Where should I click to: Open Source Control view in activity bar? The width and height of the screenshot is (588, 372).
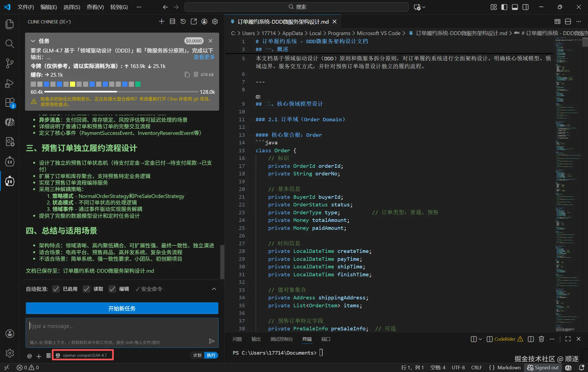(x=10, y=63)
